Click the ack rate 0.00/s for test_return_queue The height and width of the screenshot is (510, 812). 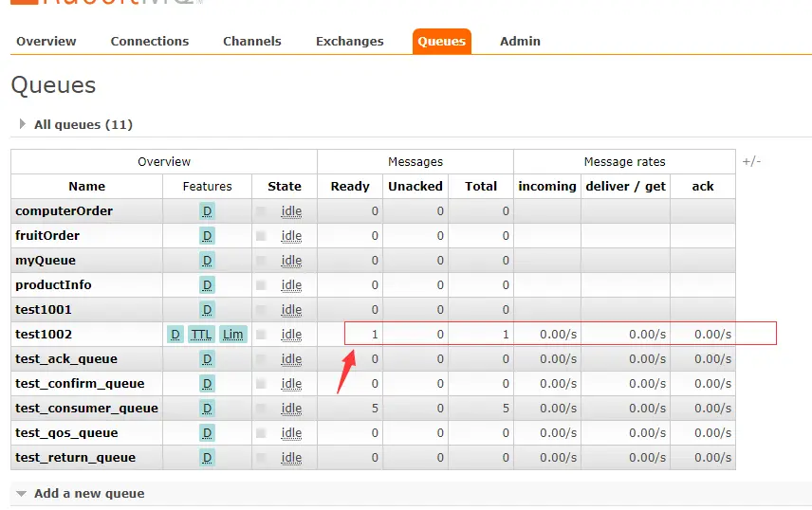tap(713, 458)
